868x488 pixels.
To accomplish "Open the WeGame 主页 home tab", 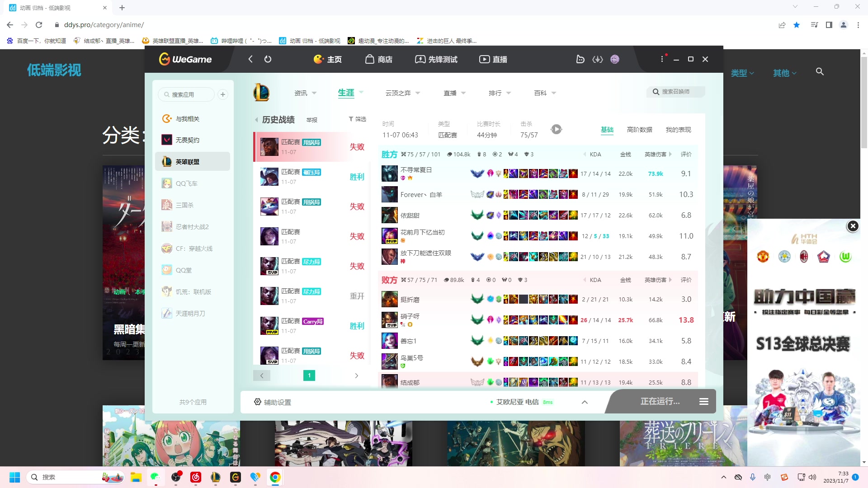I will tap(328, 59).
